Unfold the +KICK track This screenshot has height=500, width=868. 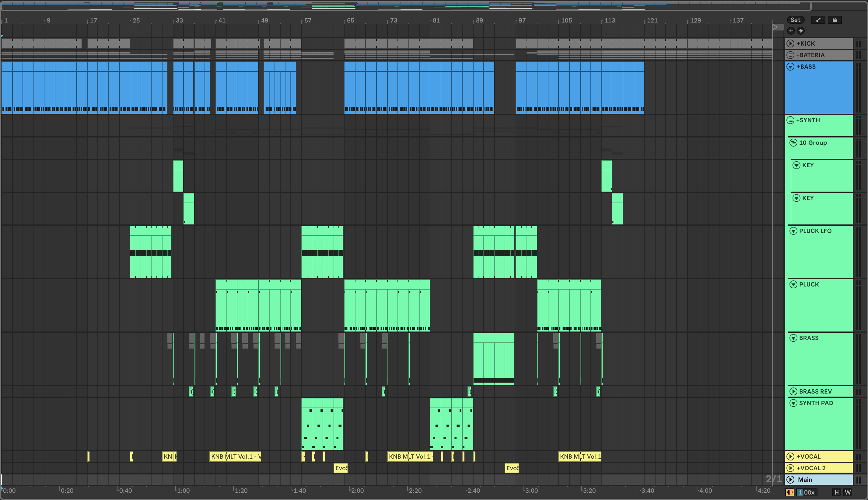(x=790, y=43)
